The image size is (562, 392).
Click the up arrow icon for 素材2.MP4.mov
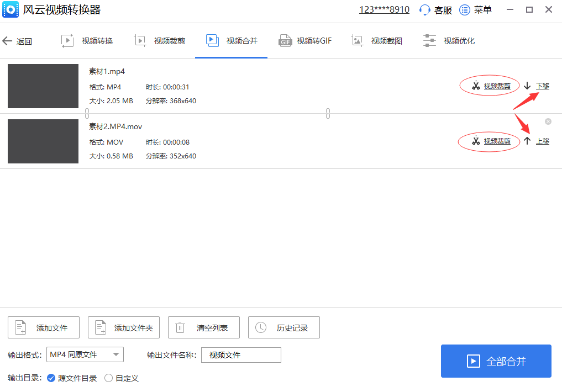point(527,141)
